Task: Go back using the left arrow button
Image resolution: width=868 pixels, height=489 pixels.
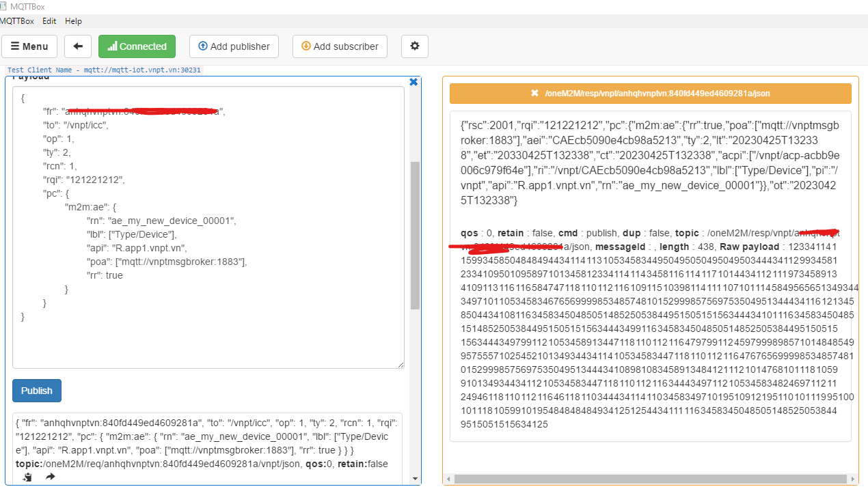Action: (78, 46)
